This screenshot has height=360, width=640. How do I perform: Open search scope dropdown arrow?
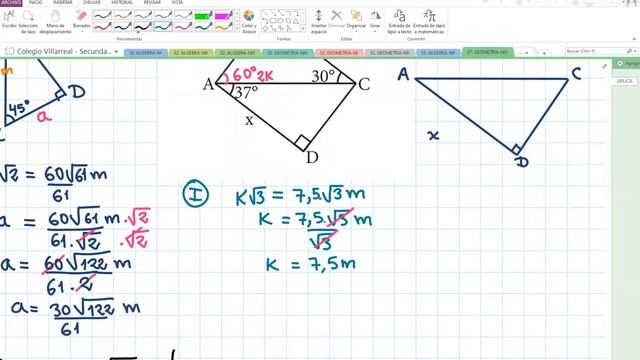(x=635, y=51)
